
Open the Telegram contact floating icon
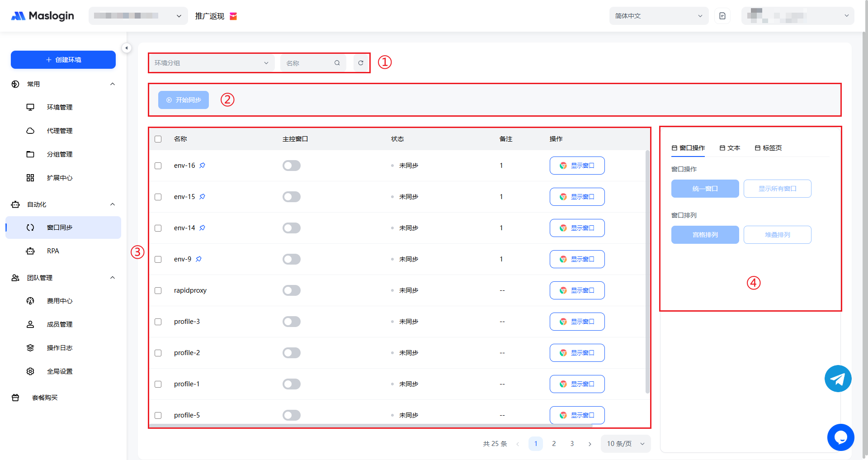pyautogui.click(x=838, y=379)
